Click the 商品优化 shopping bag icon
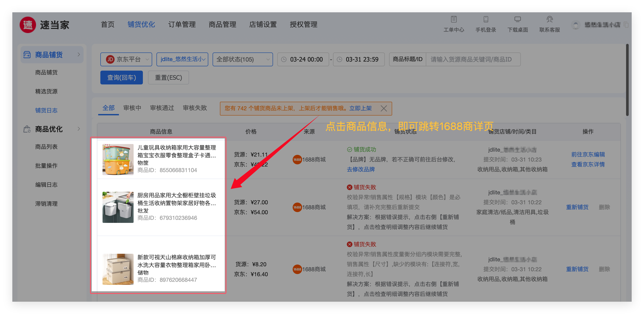 coord(27,129)
